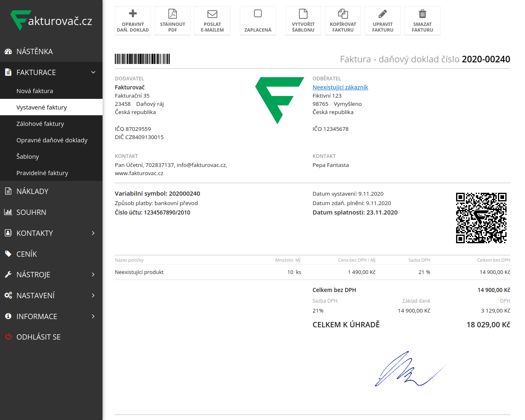This screenshot has width=525, height=420.
Task: Edit the invoice using the pencil icon
Action: (x=383, y=14)
